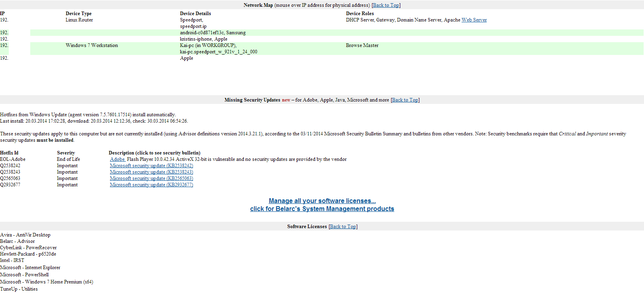Viewport: 644px width, 295px height.
Task: Click Back to Top link beside Network Map
Action: (x=386, y=5)
